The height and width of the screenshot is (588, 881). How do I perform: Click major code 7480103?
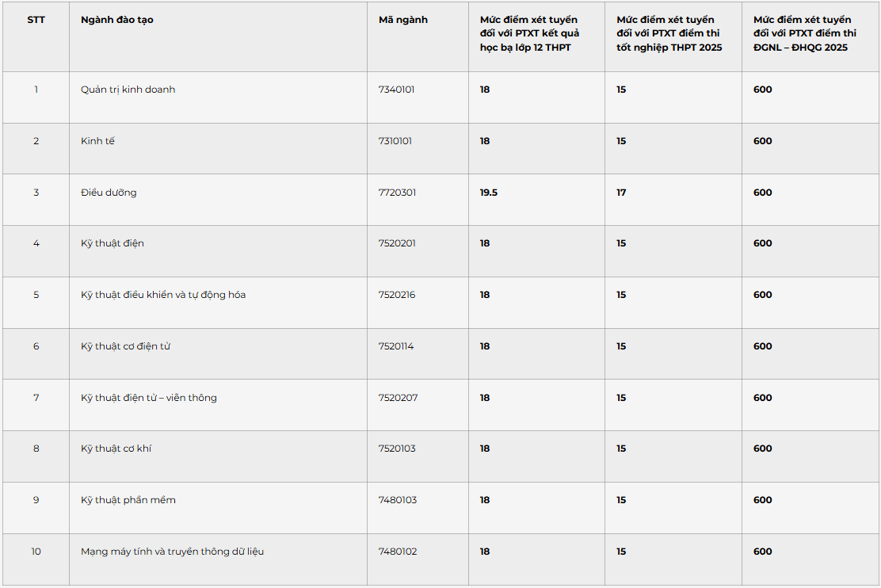pyautogui.click(x=398, y=500)
